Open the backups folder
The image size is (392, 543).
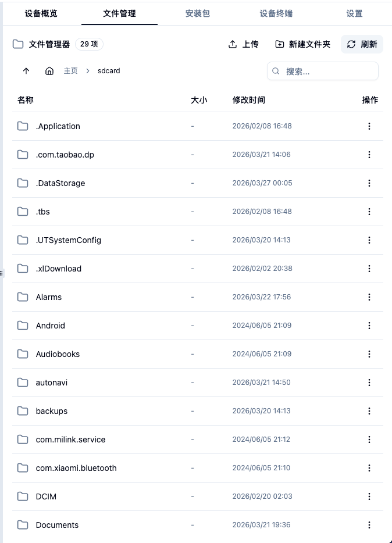pos(51,410)
